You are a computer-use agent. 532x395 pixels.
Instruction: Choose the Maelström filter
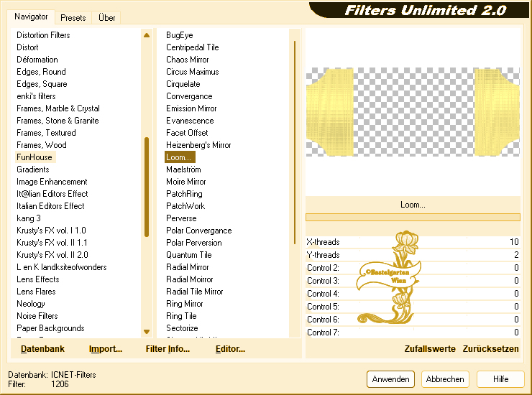pos(183,169)
